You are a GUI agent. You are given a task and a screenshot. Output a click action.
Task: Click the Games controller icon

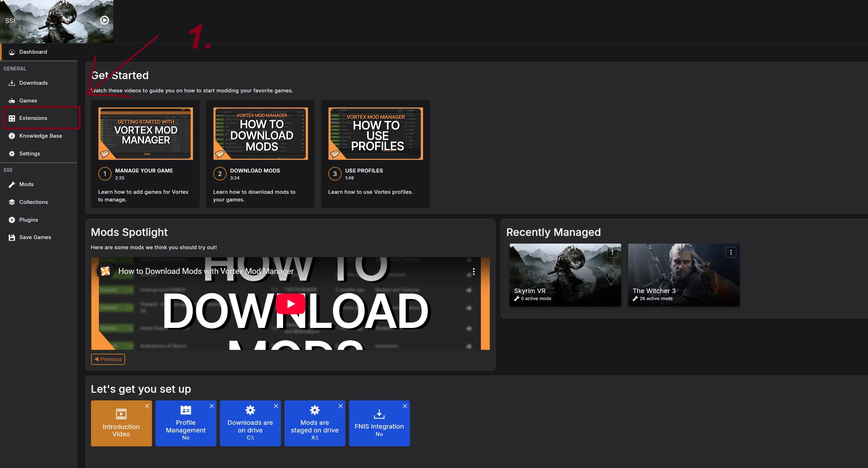click(x=12, y=101)
